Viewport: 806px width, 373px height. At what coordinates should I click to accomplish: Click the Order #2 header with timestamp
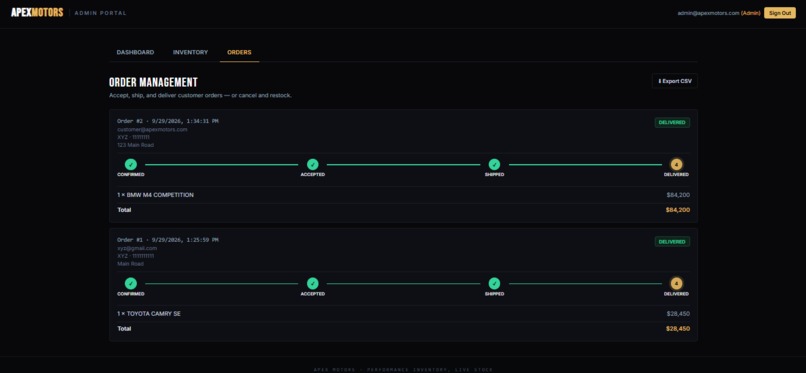168,121
